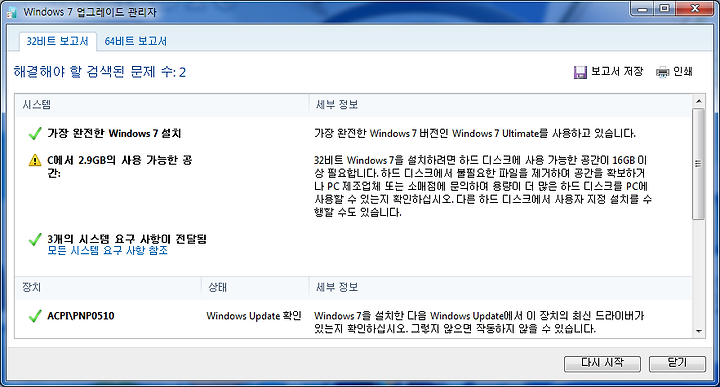The height and width of the screenshot is (387, 720).
Task: Select ACPI\PNP0510 device name
Action: [81, 316]
